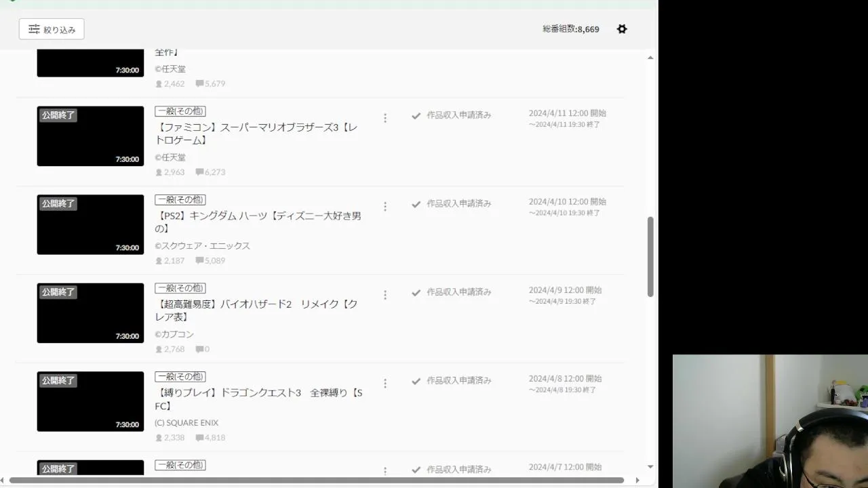Click the viewer icon beside 2,462
This screenshot has height=488, width=868.
159,84
